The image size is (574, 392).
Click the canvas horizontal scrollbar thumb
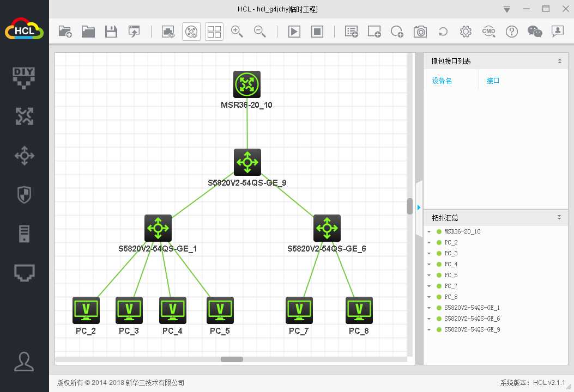pyautogui.click(x=232, y=359)
